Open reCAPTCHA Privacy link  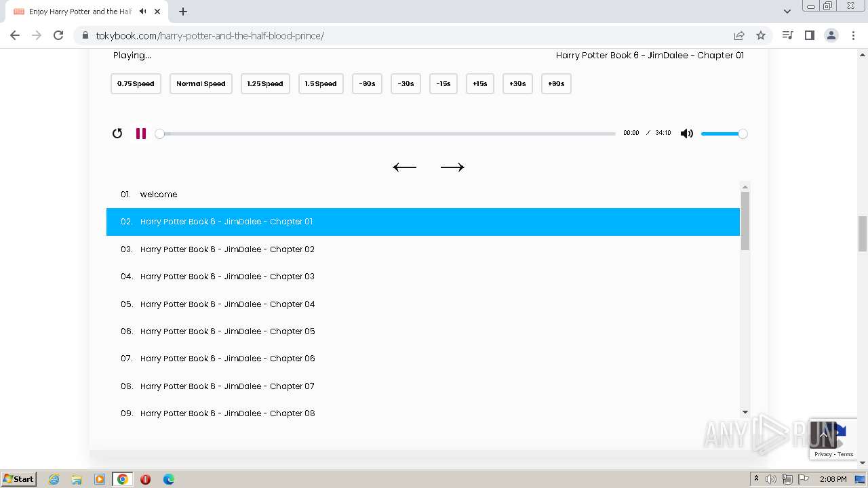click(823, 454)
